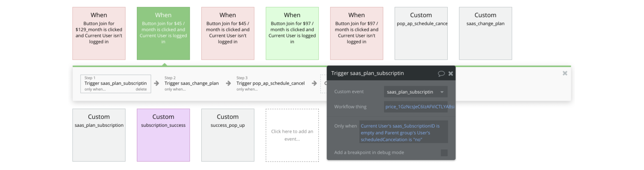The image size is (644, 170).
Task: Open the Custom saas_change_plan event
Action: [x=485, y=33]
